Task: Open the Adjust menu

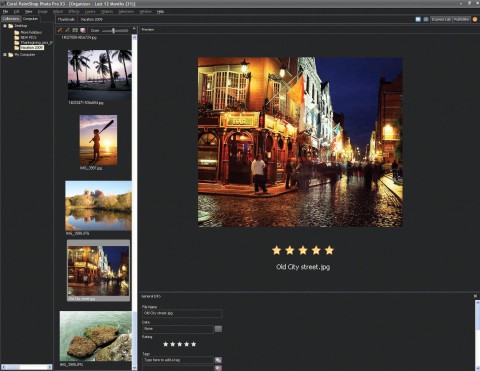Action: pyautogui.click(x=58, y=12)
